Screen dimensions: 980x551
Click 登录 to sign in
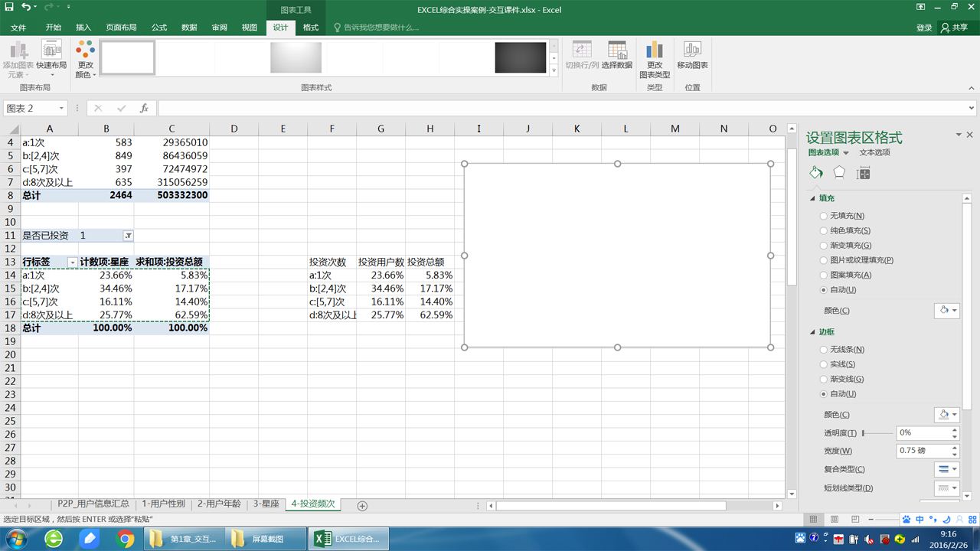(x=924, y=28)
